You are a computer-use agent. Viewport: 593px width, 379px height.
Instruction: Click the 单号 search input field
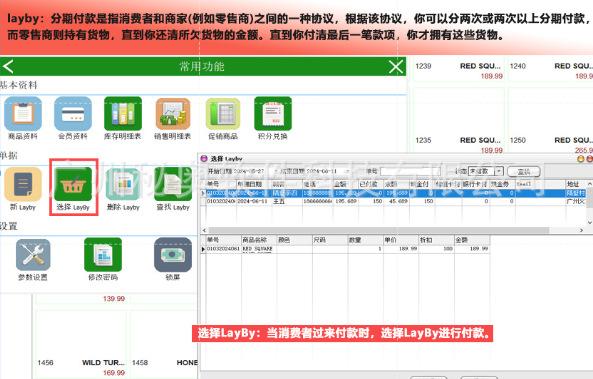point(410,171)
